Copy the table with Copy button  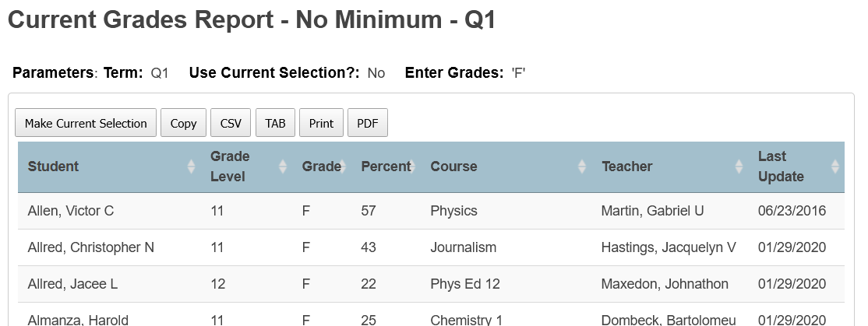[x=183, y=123]
